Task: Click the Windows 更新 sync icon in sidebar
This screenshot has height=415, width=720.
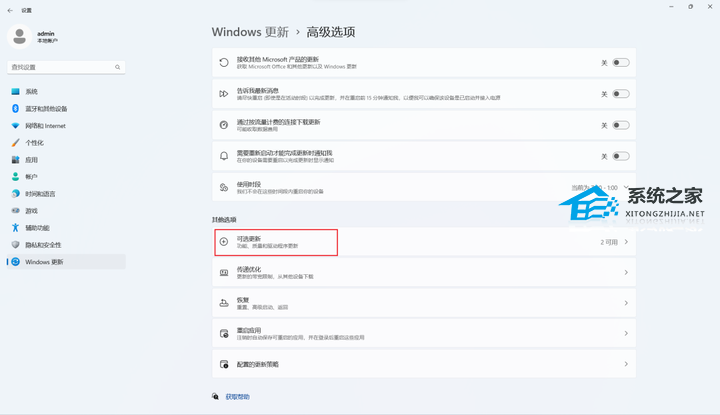Action: click(x=16, y=262)
